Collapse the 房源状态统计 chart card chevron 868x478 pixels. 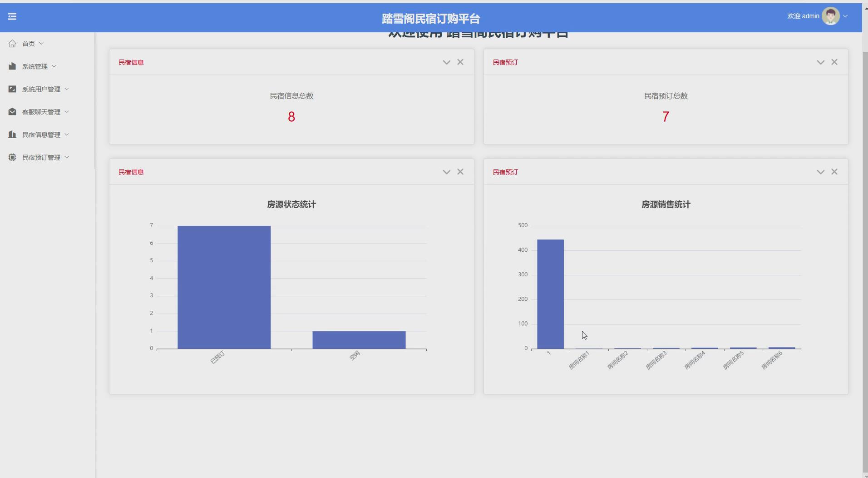(446, 172)
